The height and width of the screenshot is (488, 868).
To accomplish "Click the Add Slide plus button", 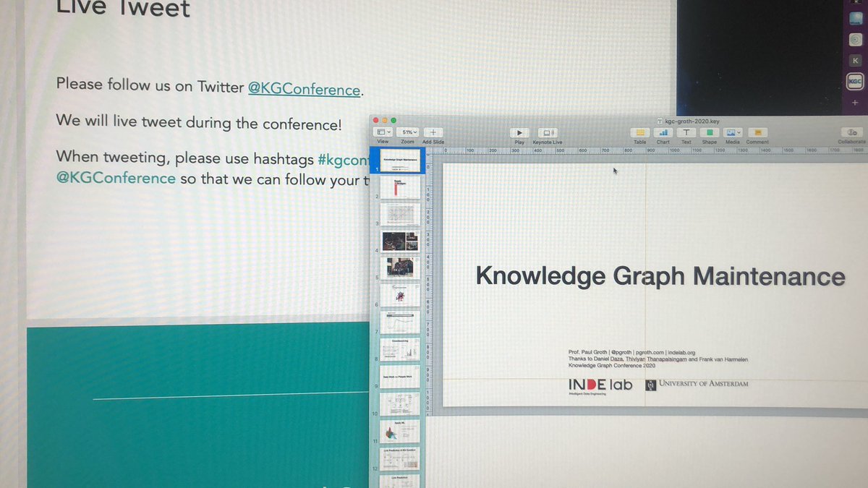I will (433, 133).
